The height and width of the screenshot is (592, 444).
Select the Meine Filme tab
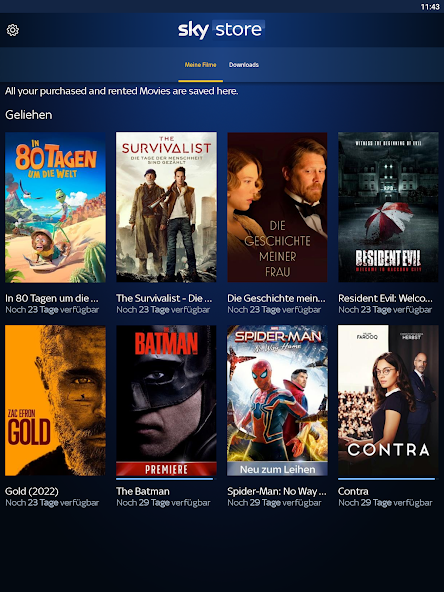tap(200, 65)
